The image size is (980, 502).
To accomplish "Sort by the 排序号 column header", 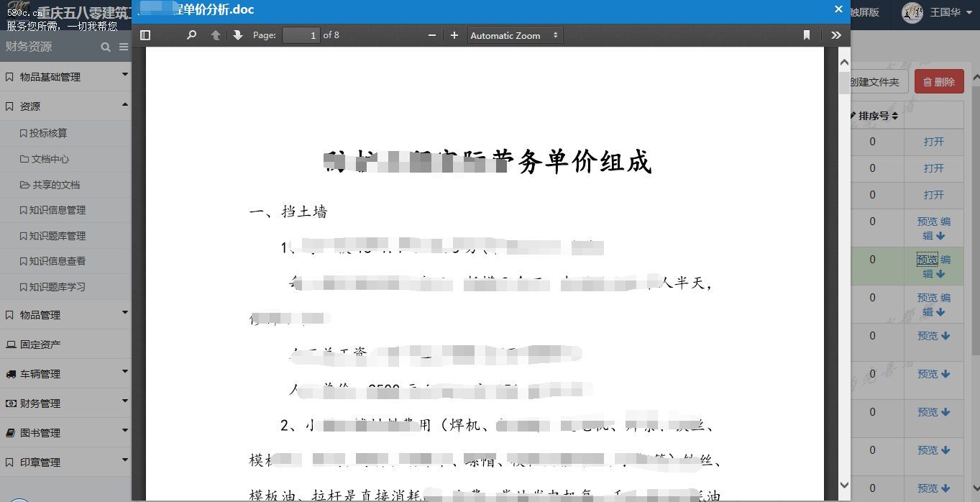I will pos(874,116).
